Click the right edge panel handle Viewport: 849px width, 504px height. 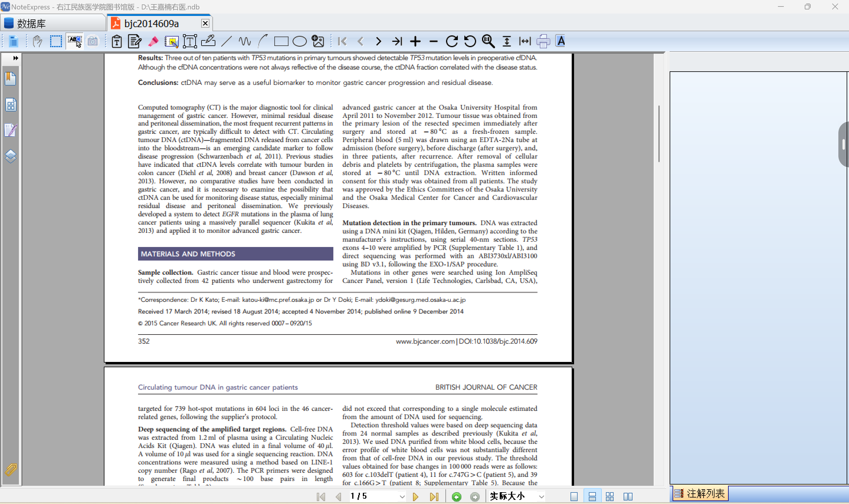844,144
